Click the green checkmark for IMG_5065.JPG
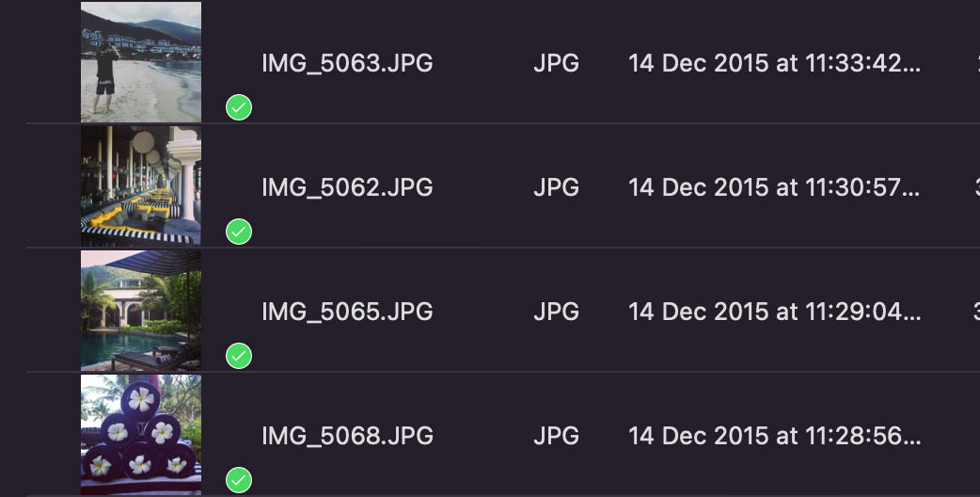The width and height of the screenshot is (980, 497). (239, 357)
